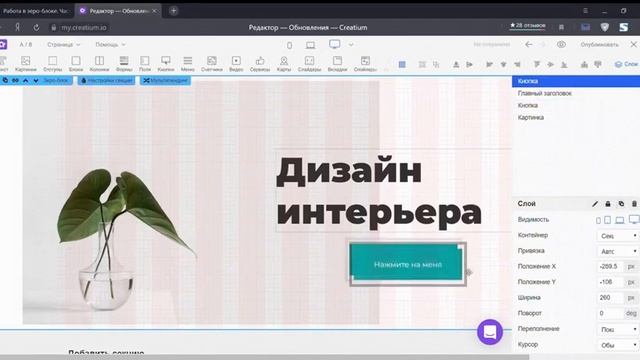The height and width of the screenshot is (360, 640).
Task: Open the Стикеры widget group
Action: 365,64
